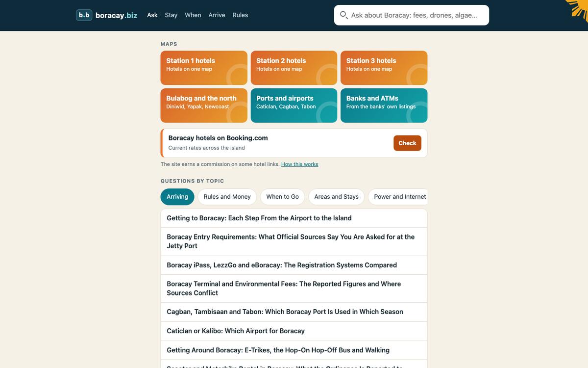This screenshot has width=588, height=368.
Task: Open the Banks and ATMs map card
Action: [x=384, y=105]
